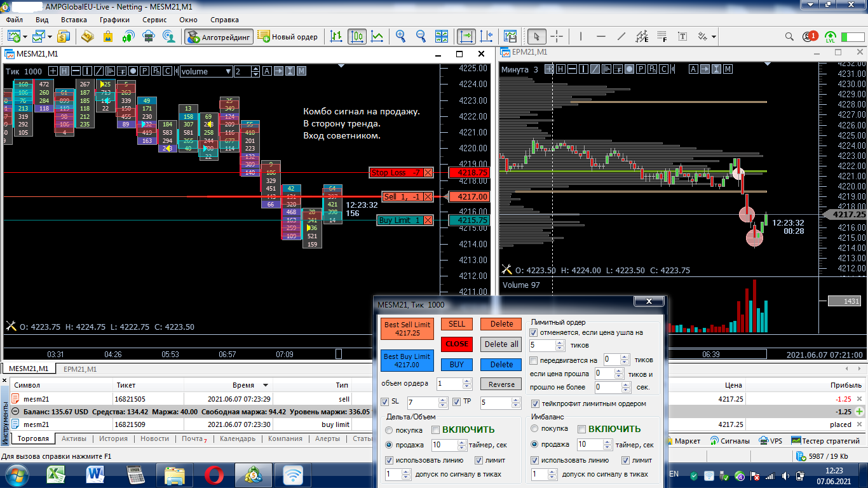
Task: Click the orange SELL button
Action: [x=457, y=324]
